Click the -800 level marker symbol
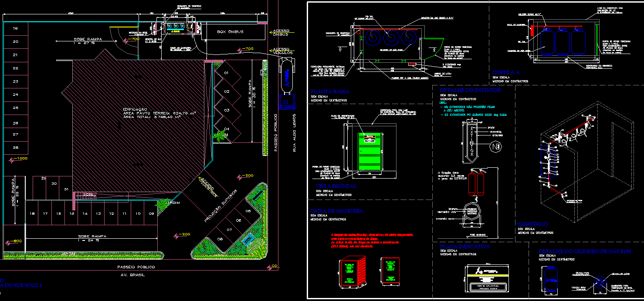The height and width of the screenshot is (301, 644). 7,242
